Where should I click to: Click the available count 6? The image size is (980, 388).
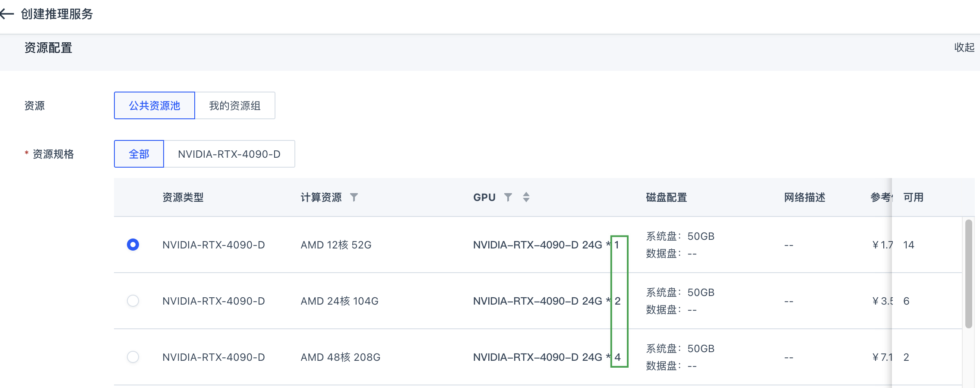point(906,301)
